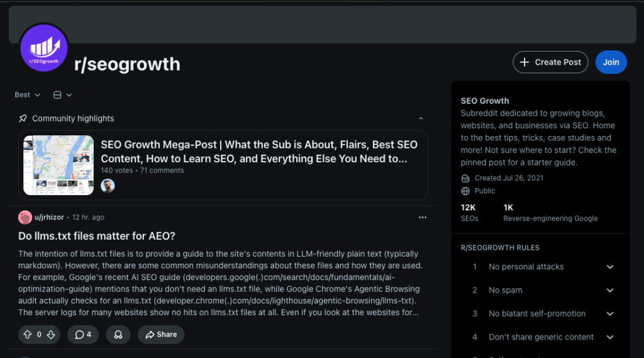This screenshot has width=644, height=358.
Task: Open the SEO Growth Mega-Post thumbnail
Action: click(58, 165)
